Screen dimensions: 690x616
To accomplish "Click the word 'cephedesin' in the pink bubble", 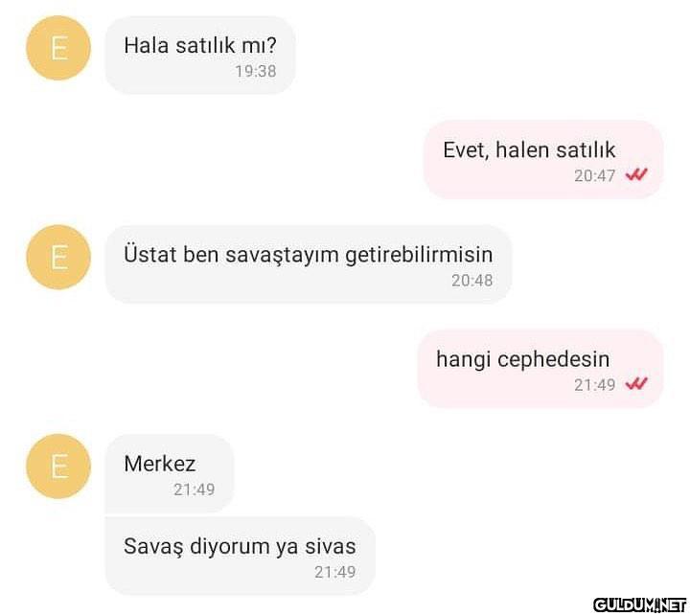I will (554, 359).
